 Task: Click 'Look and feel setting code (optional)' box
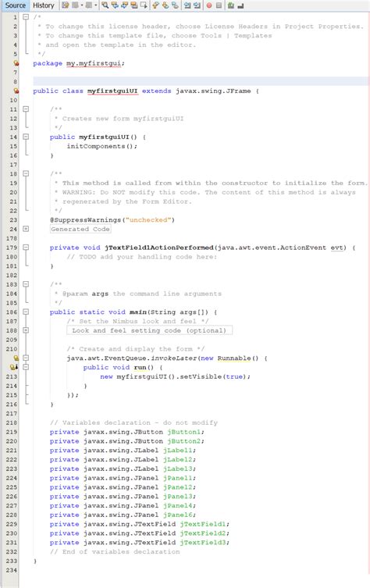(149, 330)
